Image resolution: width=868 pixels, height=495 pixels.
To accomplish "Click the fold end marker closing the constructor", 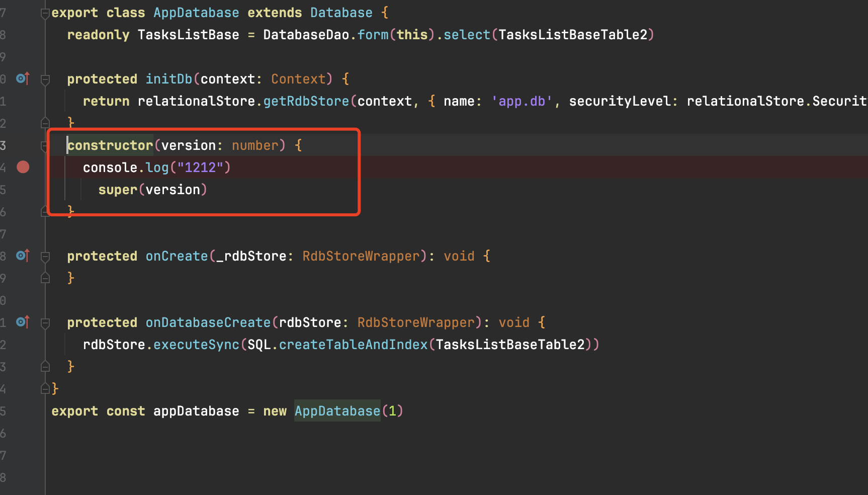I will [x=45, y=211].
